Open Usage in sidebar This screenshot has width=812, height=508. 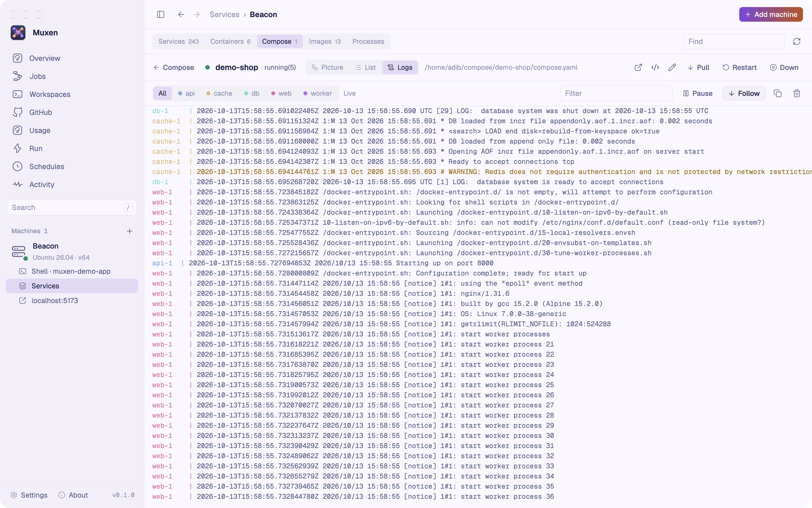(x=72, y=130)
